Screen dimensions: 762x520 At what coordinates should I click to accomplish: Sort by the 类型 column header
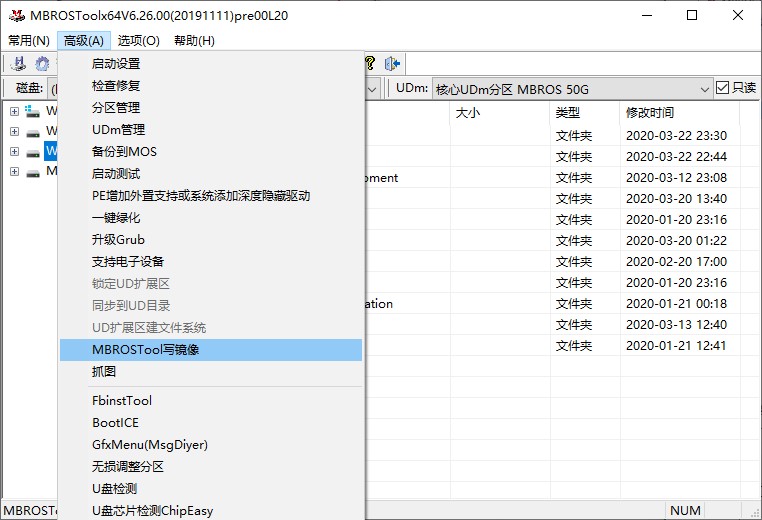click(585, 113)
